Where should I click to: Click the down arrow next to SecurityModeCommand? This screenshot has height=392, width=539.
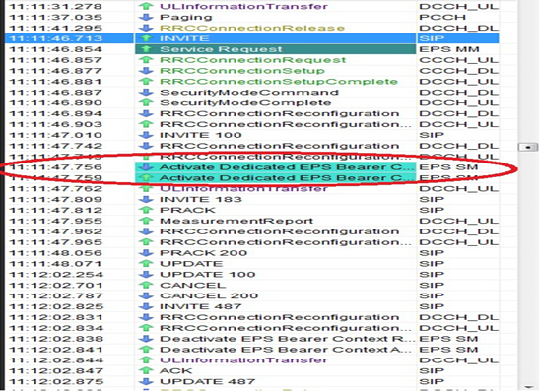point(147,92)
